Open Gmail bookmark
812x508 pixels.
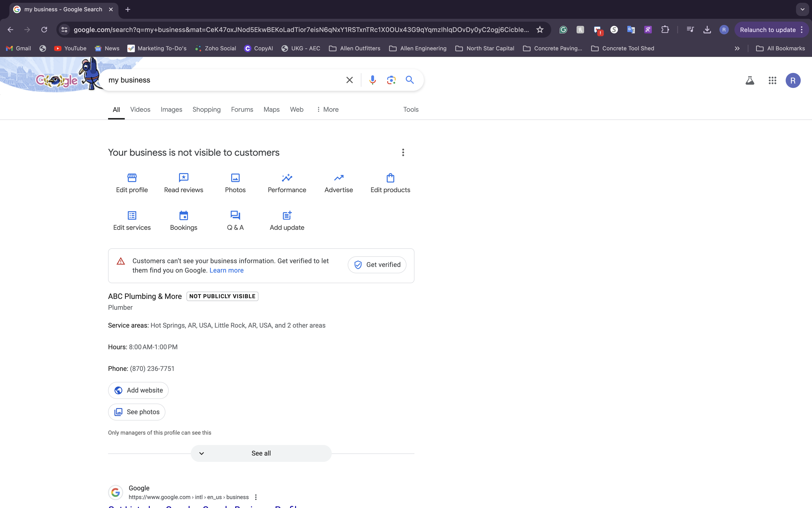pos(19,48)
